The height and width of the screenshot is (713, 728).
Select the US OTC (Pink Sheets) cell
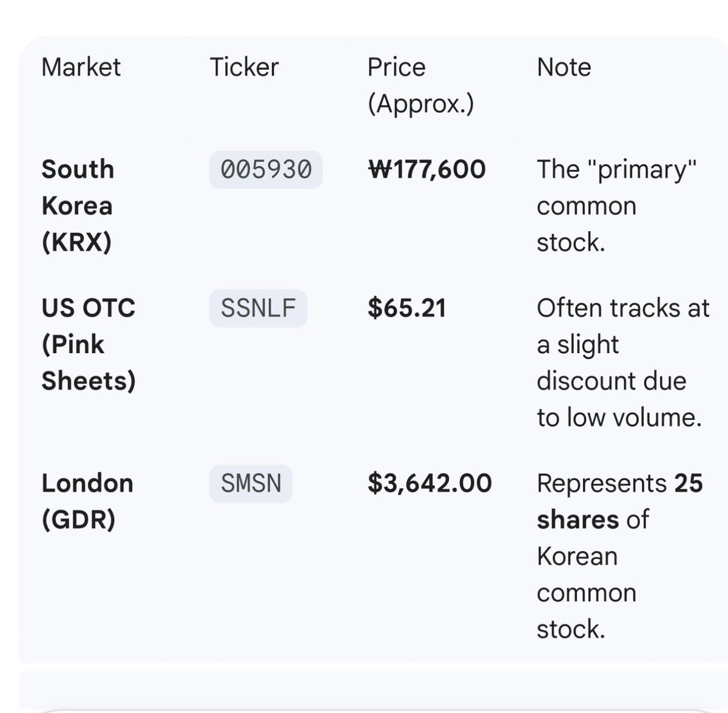click(x=89, y=344)
